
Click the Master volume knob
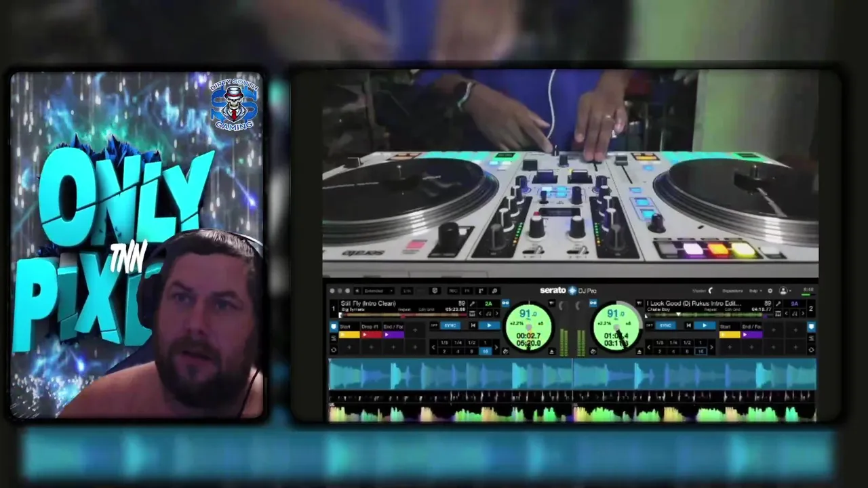711,291
